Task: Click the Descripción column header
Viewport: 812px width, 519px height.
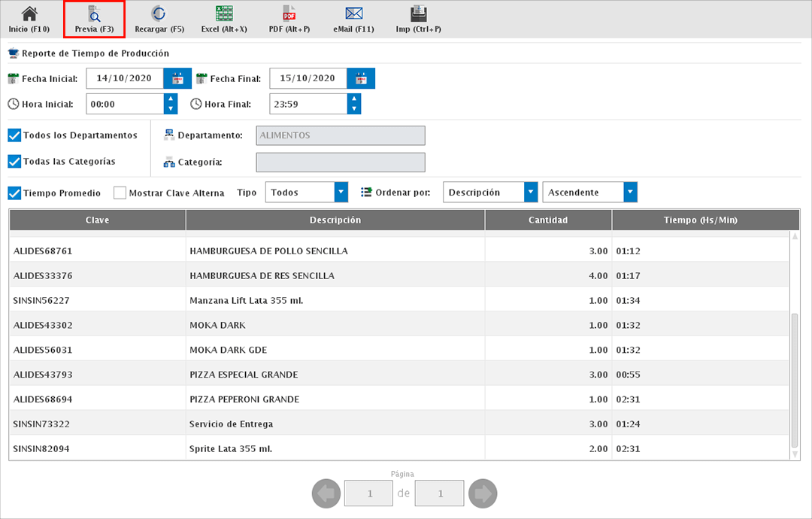Action: pyautogui.click(x=335, y=220)
